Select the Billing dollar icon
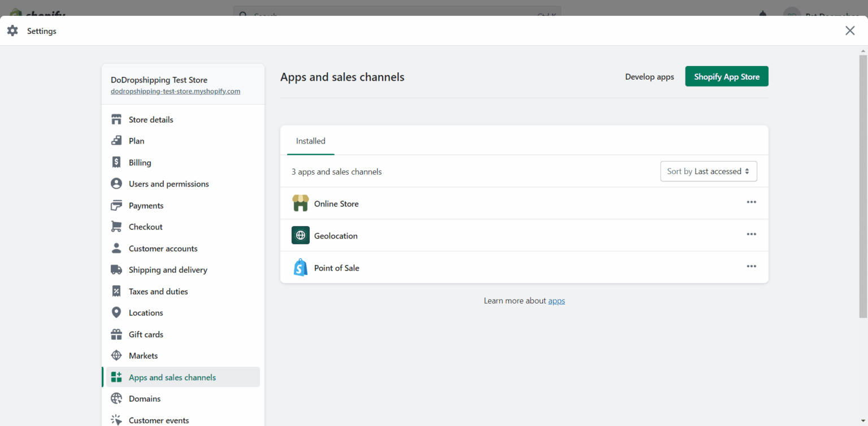The image size is (868, 426). (116, 162)
